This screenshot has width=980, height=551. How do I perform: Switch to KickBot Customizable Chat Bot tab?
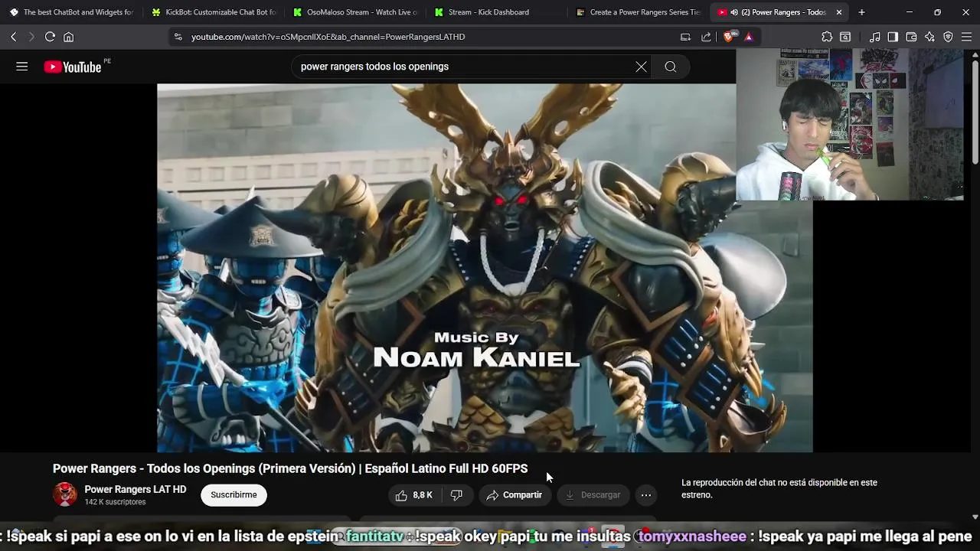click(x=214, y=12)
